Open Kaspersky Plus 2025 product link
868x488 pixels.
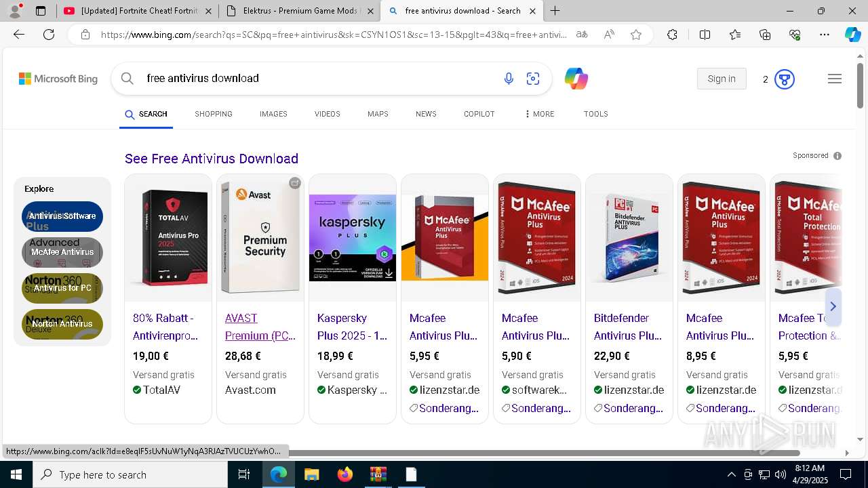coord(352,327)
